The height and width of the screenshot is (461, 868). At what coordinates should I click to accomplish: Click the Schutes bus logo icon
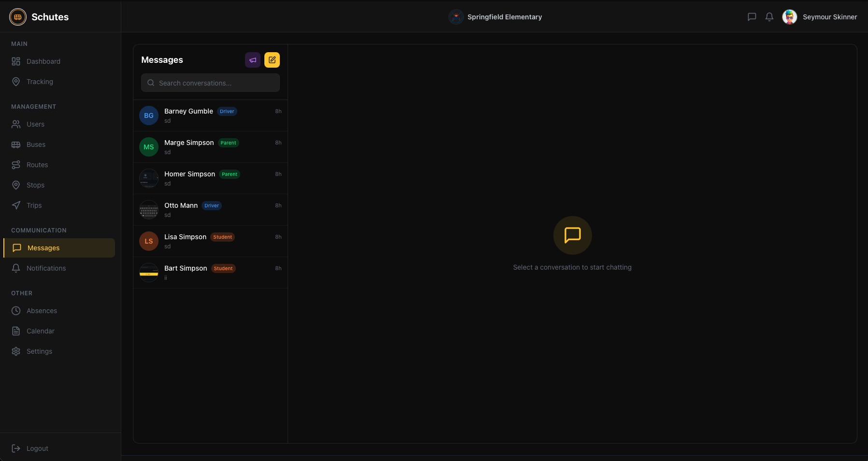coord(18,17)
